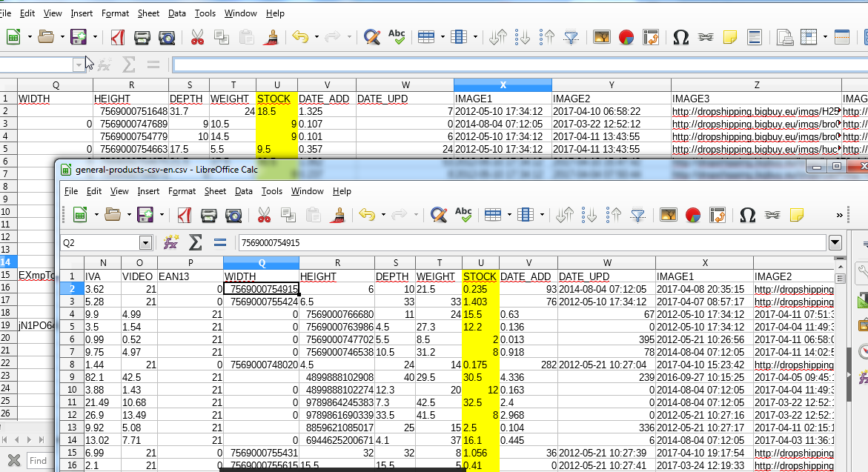Open Insert Columns dropdown in front window
868x472 pixels.
[x=542, y=215]
